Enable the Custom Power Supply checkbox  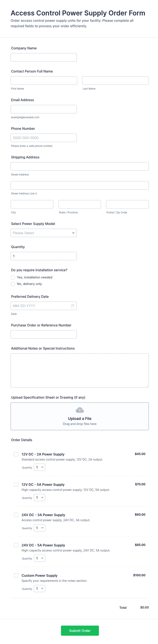[x=16, y=575]
